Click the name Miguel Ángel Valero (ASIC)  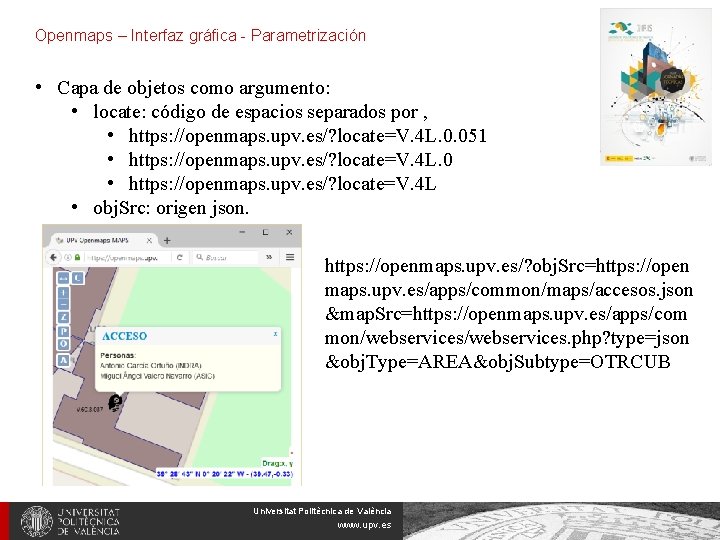[x=158, y=376]
